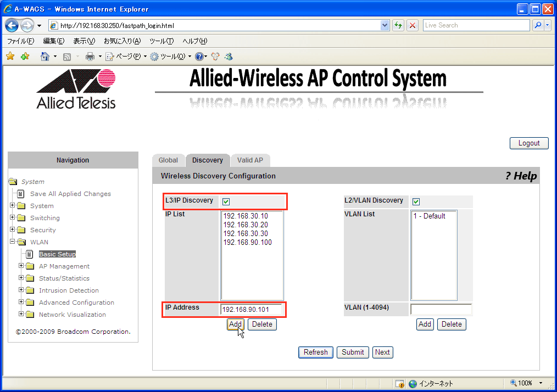Select 192.168.30.20 in IP List
The image size is (557, 392).
click(246, 225)
